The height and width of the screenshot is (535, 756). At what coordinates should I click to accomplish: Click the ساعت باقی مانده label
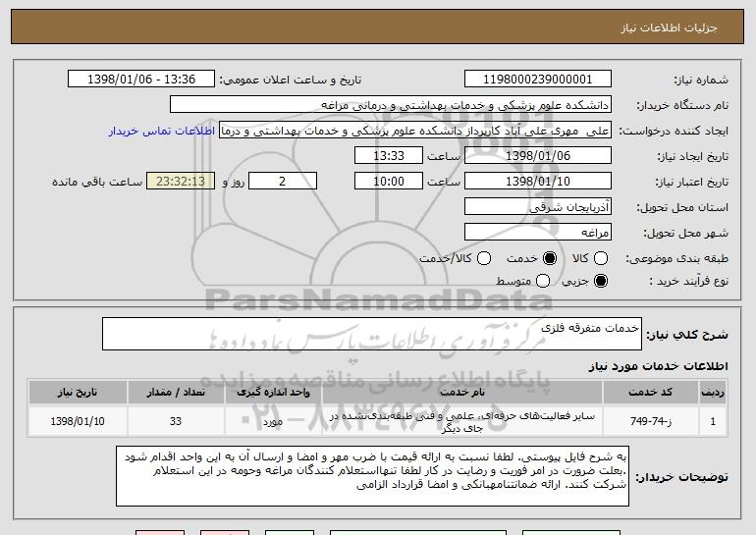[x=97, y=183]
